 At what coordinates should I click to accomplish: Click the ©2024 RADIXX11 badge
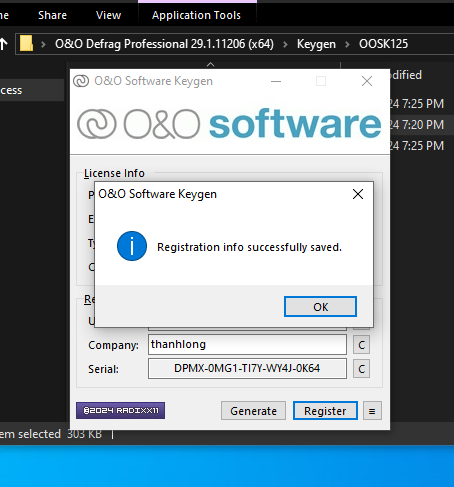pyautogui.click(x=120, y=410)
